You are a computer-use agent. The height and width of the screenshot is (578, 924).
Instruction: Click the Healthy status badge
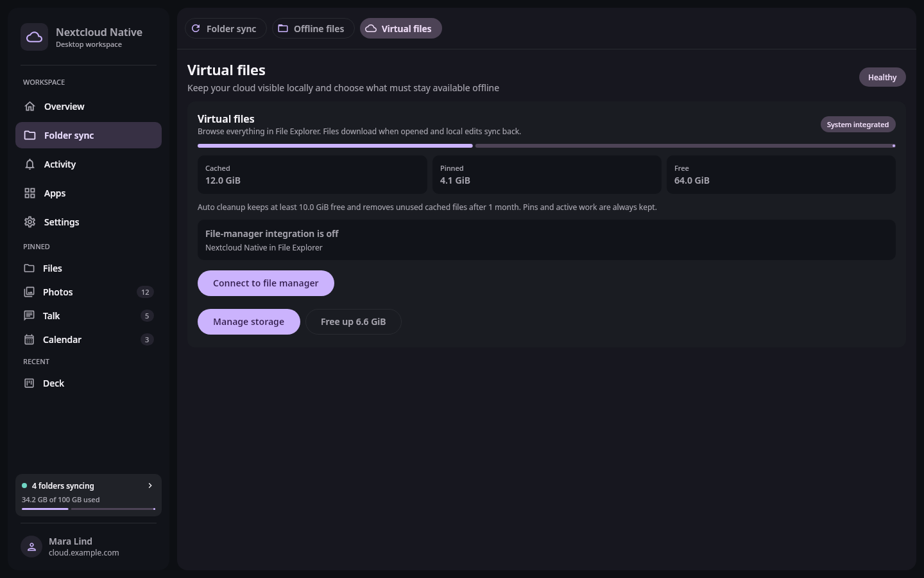(x=882, y=77)
